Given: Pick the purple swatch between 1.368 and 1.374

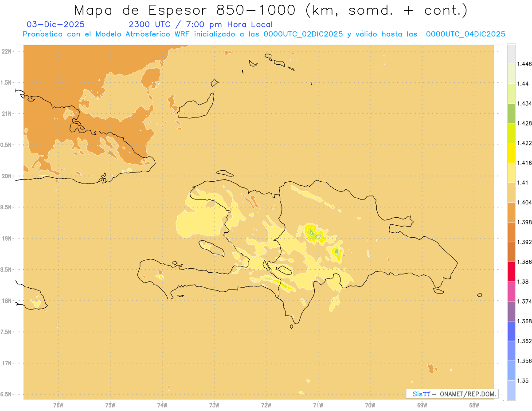Looking at the screenshot, I should click(x=511, y=311).
